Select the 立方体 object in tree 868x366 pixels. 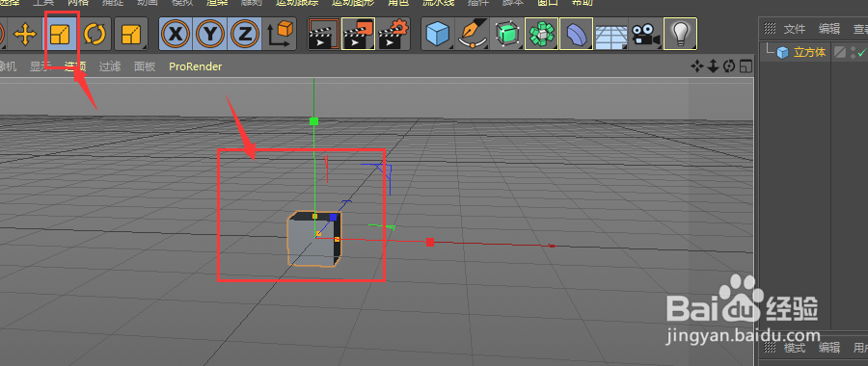809,53
